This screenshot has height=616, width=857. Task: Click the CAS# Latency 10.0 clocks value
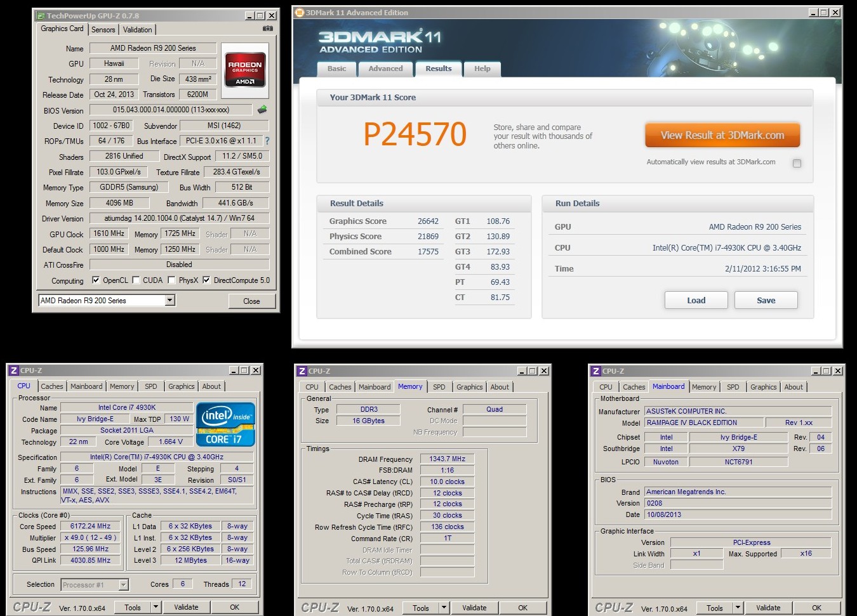point(447,482)
